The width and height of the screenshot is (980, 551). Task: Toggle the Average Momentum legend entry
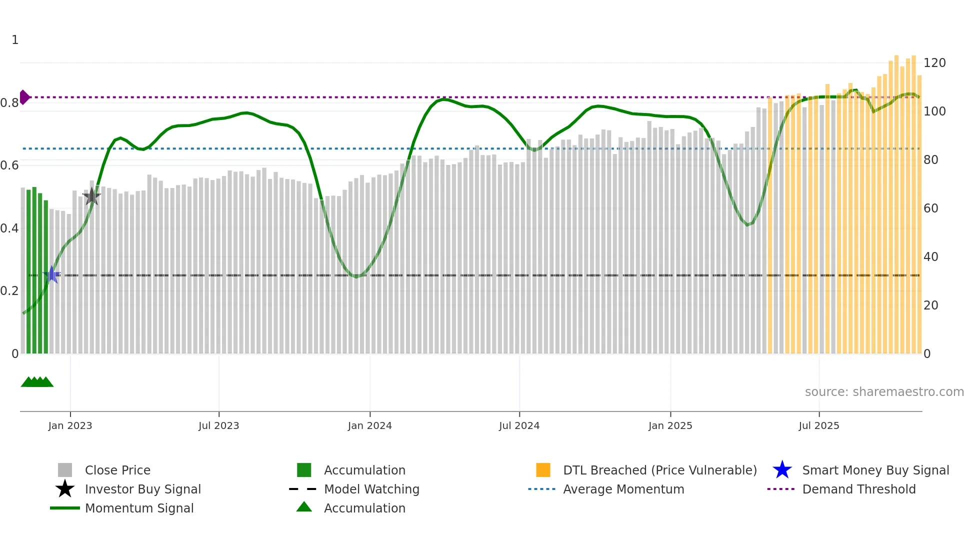click(623, 489)
